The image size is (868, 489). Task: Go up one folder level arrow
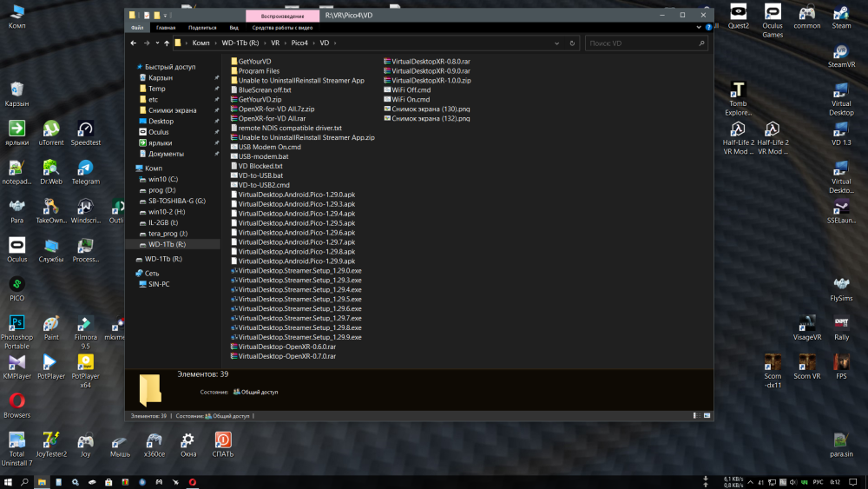[x=167, y=43]
